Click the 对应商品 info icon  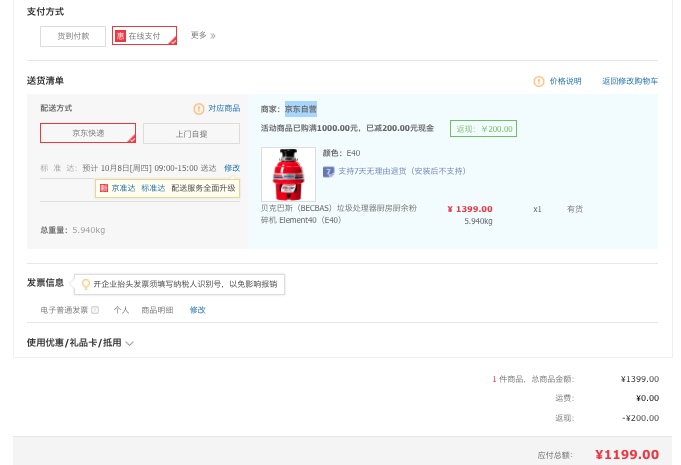click(x=198, y=109)
